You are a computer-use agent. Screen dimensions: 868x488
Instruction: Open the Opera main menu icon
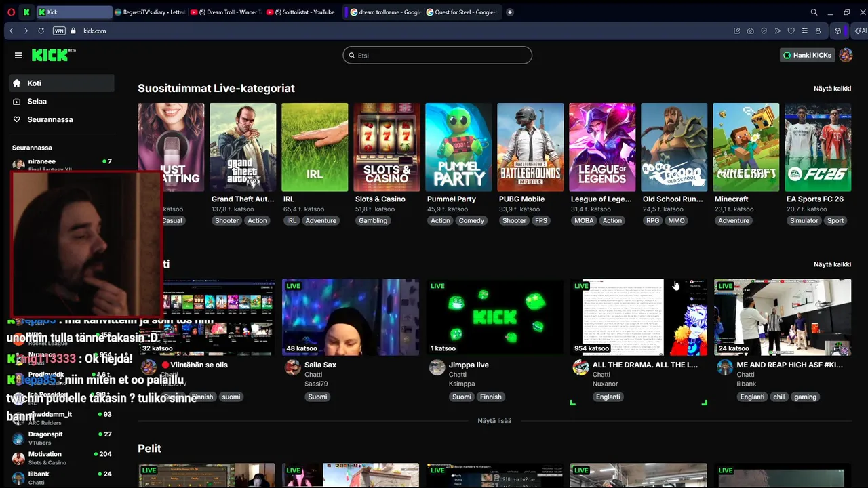(x=9, y=12)
